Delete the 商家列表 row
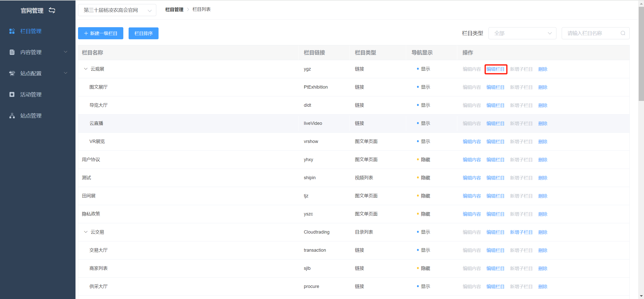The height and width of the screenshot is (299, 644). 543,269
